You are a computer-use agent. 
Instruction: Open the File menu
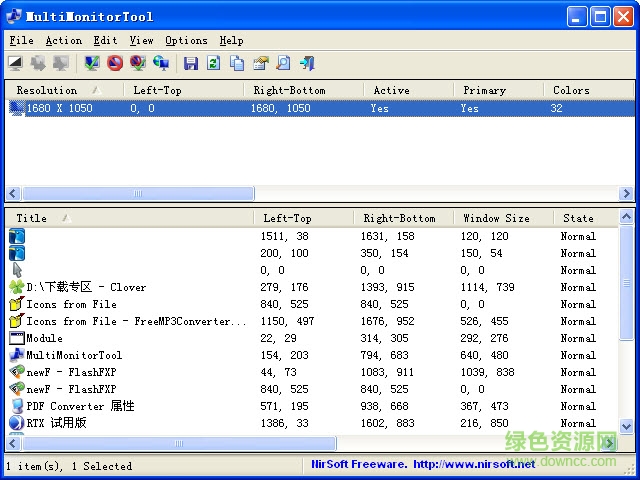click(x=21, y=40)
